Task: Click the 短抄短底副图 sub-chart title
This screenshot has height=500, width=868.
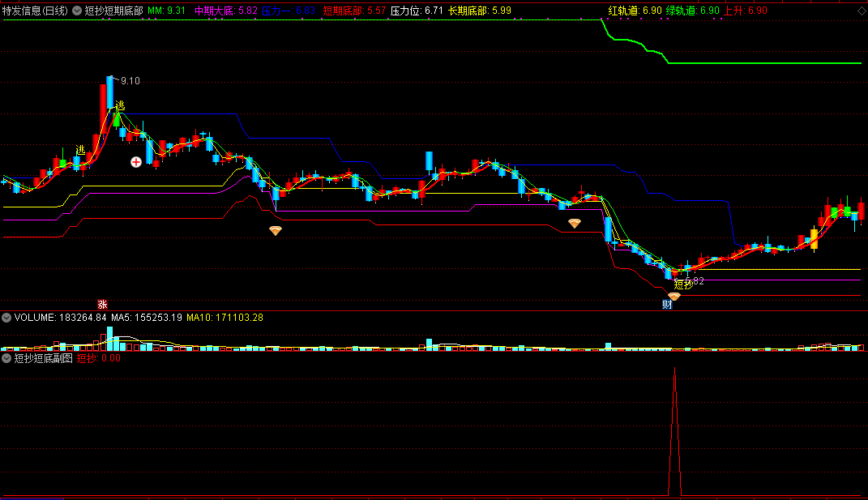Action: coord(43,358)
